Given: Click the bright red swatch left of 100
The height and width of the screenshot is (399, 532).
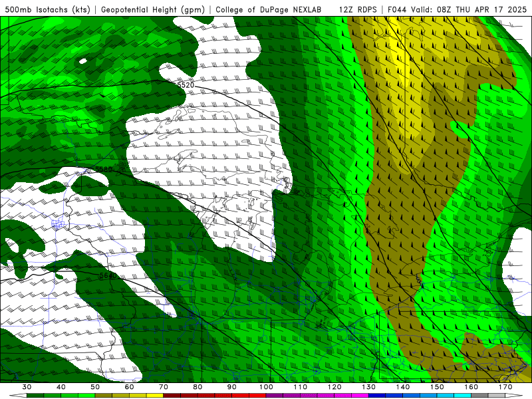Looking at the screenshot, I should [257, 396].
